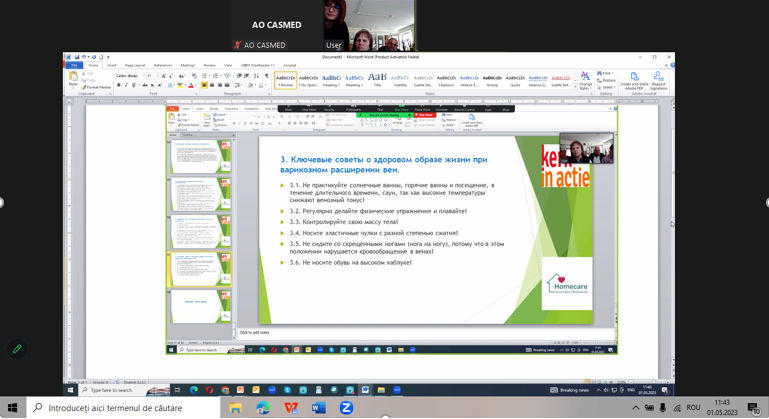
Task: Switch to the Insert ribbon tab
Action: pyautogui.click(x=111, y=65)
